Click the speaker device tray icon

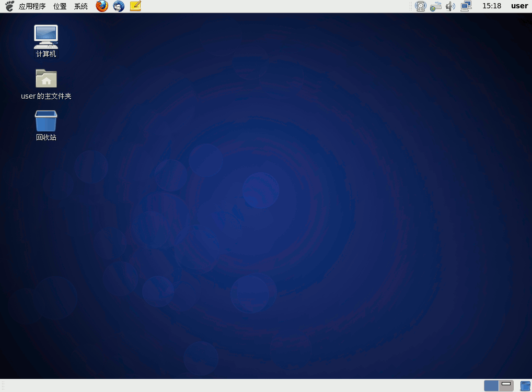click(420, 6)
